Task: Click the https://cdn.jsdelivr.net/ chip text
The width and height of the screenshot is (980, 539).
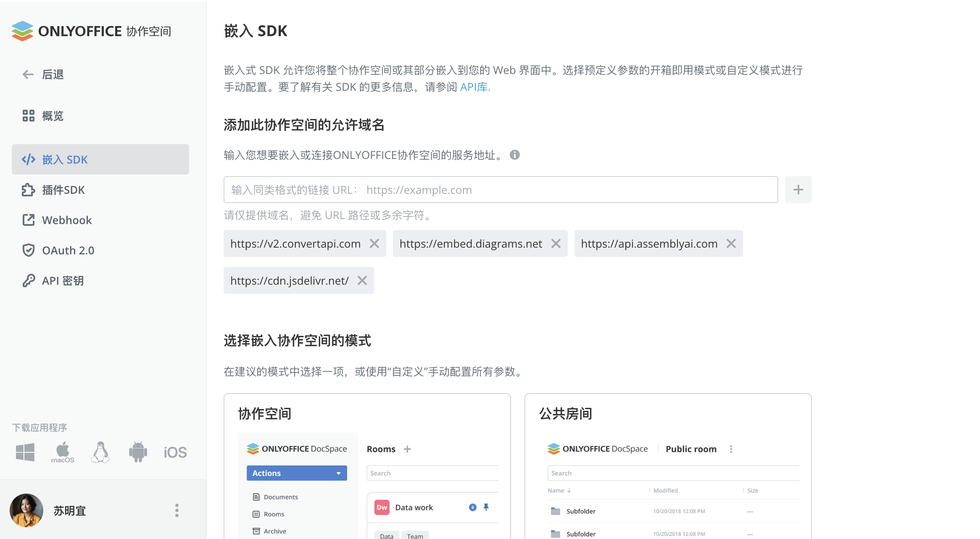Action: tap(290, 280)
